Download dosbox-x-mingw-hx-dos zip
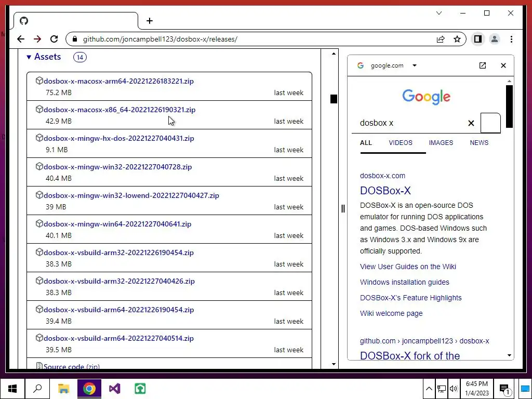The height and width of the screenshot is (399, 532). click(x=119, y=138)
